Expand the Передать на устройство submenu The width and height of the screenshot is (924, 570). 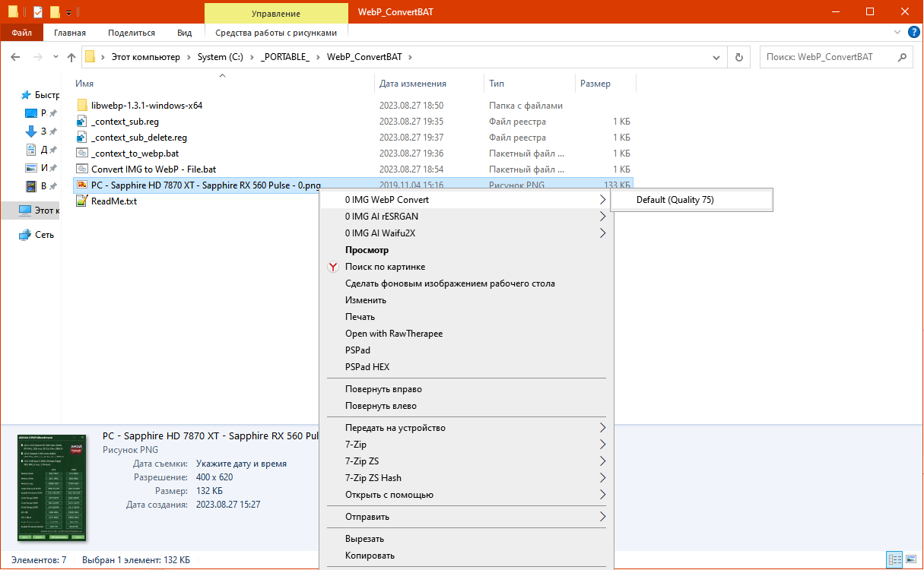coord(602,428)
